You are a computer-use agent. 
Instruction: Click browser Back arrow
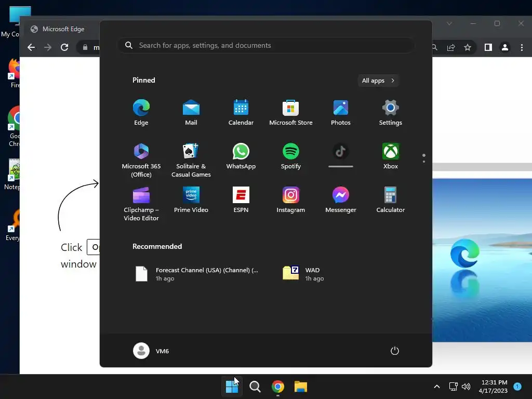31,47
